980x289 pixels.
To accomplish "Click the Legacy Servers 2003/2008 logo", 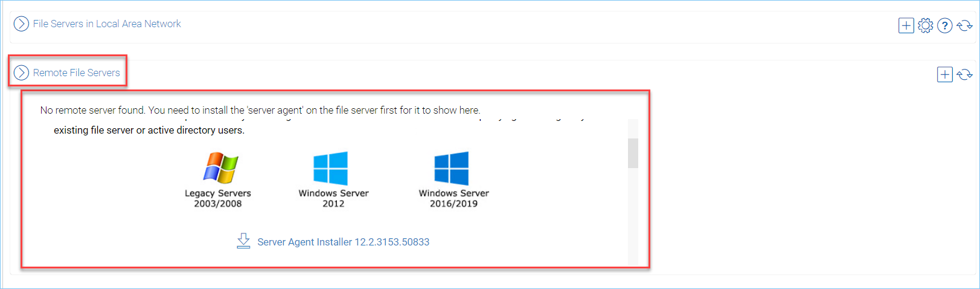I will pyautogui.click(x=220, y=167).
